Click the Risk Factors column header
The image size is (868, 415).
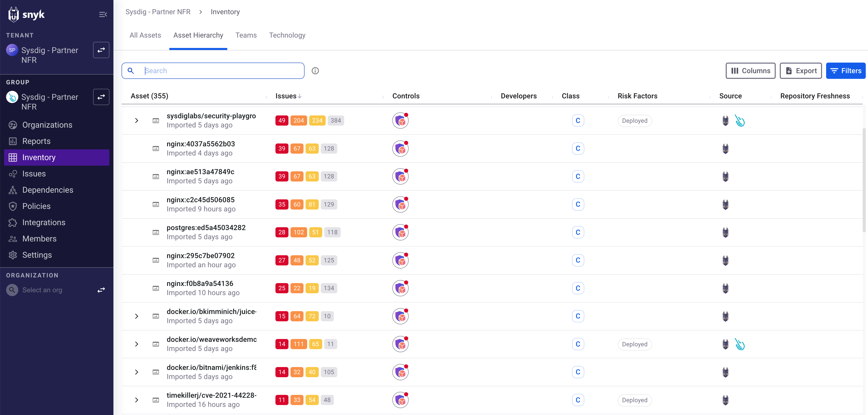coord(637,96)
